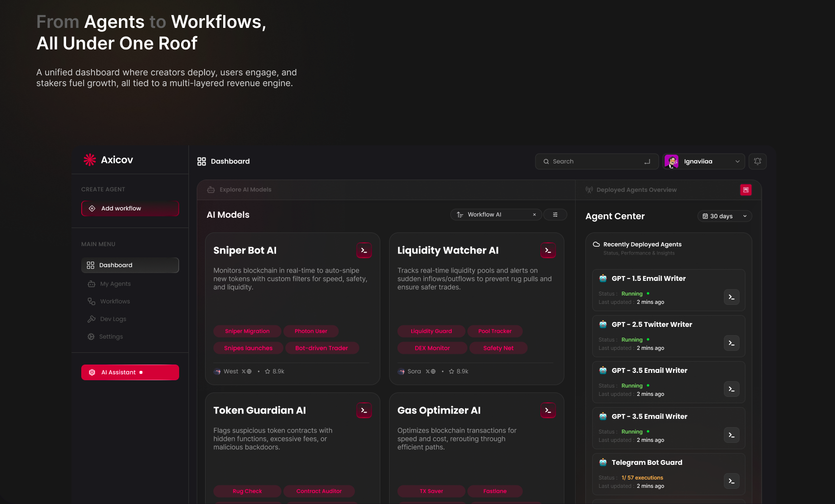This screenshot has width=835, height=504.
Task: Select the My Agents sidebar icon
Action: click(x=91, y=283)
